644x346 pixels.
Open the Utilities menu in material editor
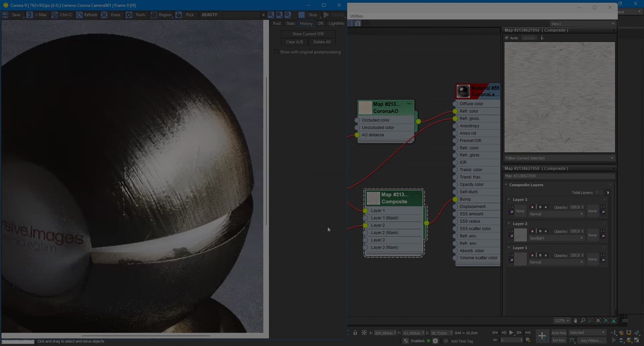pos(356,16)
